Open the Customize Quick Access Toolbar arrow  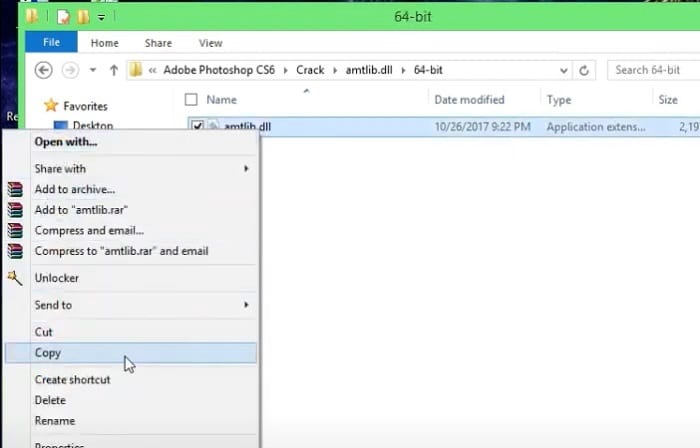(x=101, y=17)
